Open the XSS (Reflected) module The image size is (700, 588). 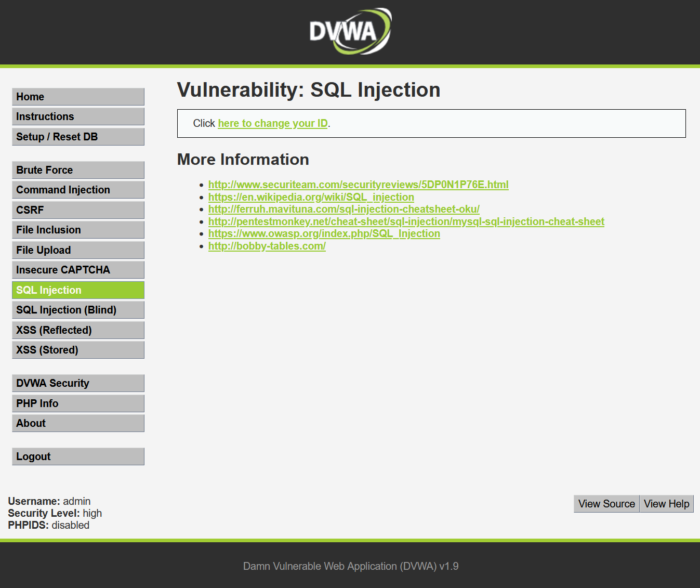coord(77,330)
